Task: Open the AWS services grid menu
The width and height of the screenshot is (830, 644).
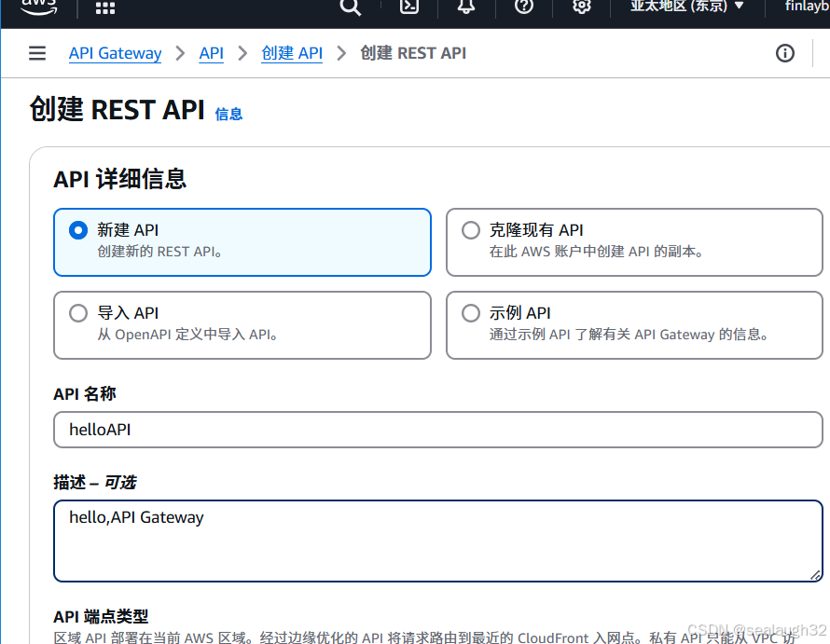Action: tap(104, 7)
